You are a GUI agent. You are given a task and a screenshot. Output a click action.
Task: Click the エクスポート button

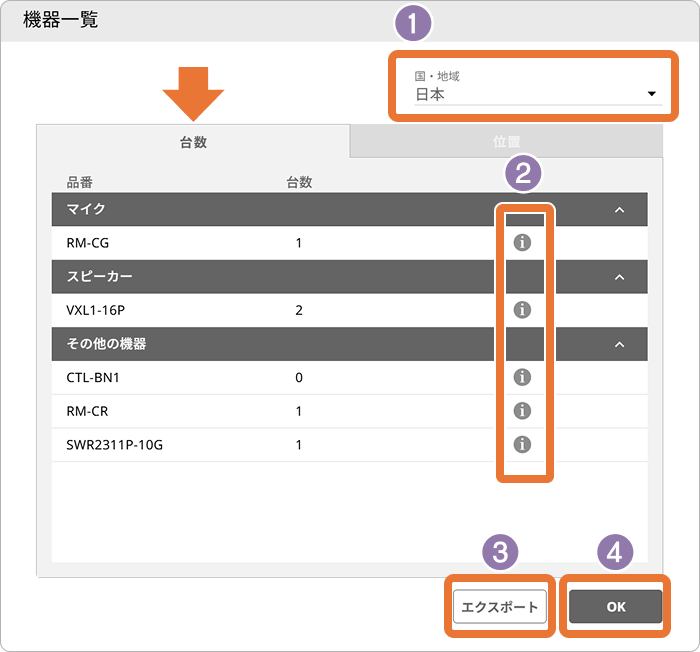(x=500, y=606)
